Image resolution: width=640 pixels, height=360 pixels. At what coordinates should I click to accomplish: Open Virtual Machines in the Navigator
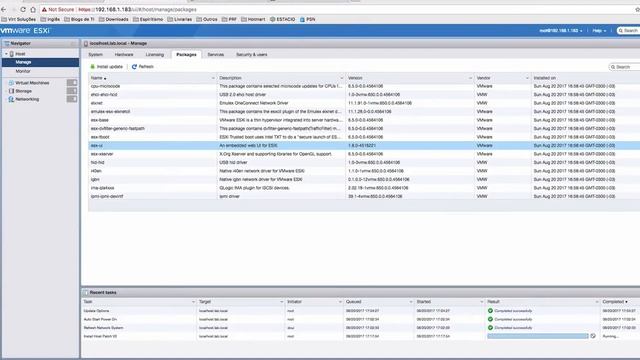(32, 83)
